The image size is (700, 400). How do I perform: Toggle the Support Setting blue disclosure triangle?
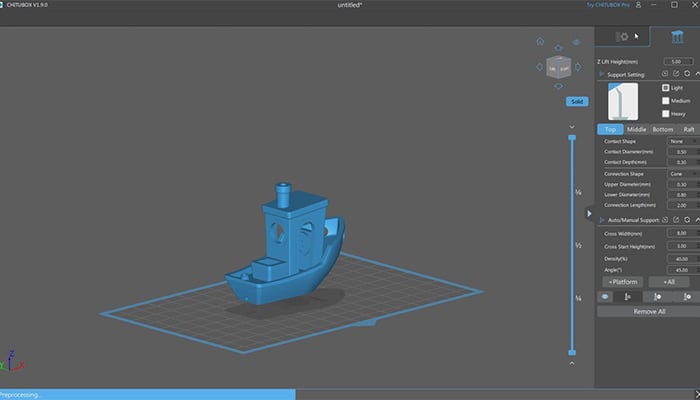(x=602, y=74)
